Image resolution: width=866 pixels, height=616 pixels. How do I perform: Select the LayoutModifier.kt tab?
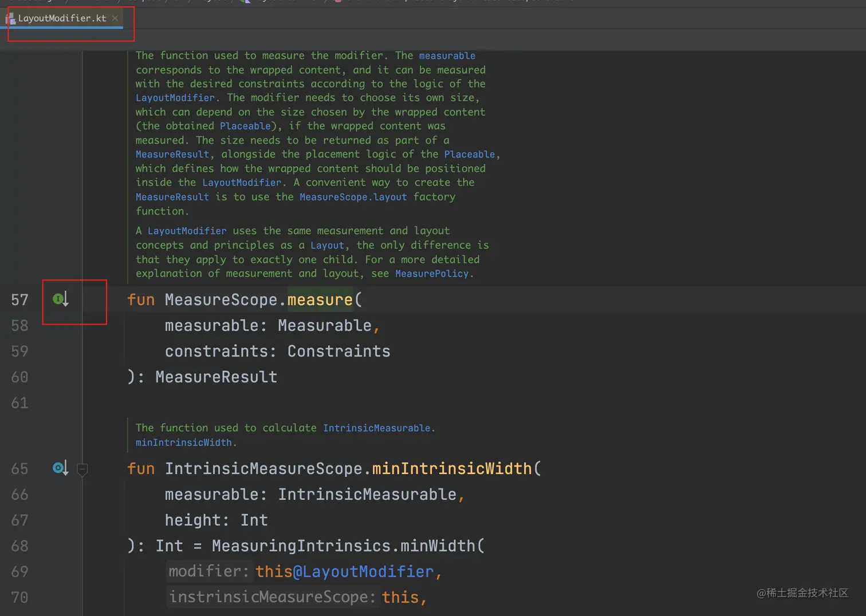62,18
